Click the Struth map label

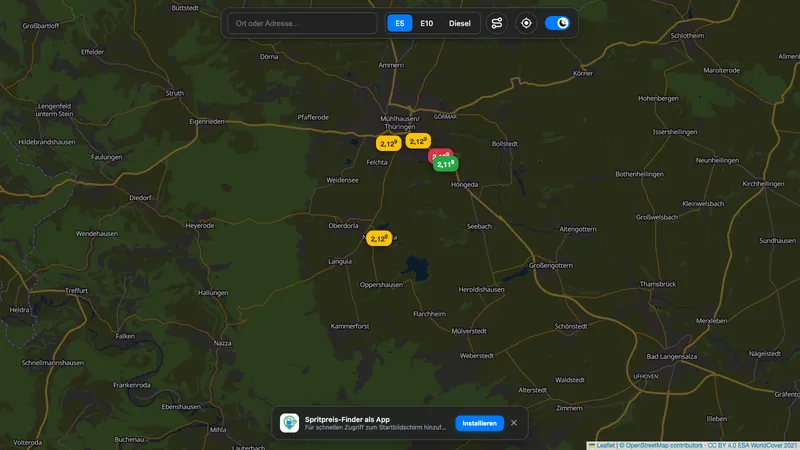[174, 93]
